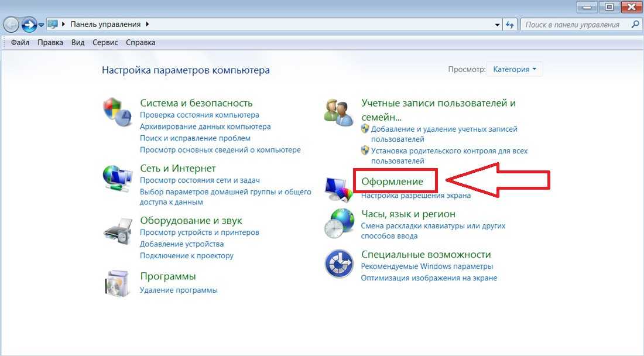644x356 pixels.
Task: Open Программы category
Action: point(168,276)
